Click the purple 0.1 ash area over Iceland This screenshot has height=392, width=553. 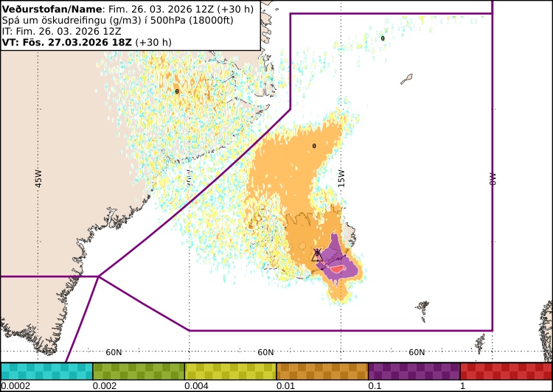338,259
